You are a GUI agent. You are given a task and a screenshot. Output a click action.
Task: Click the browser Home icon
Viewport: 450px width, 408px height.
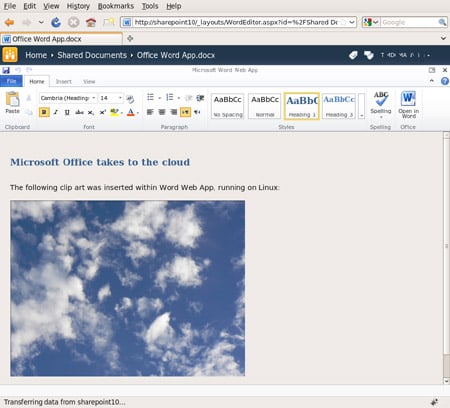coord(91,22)
